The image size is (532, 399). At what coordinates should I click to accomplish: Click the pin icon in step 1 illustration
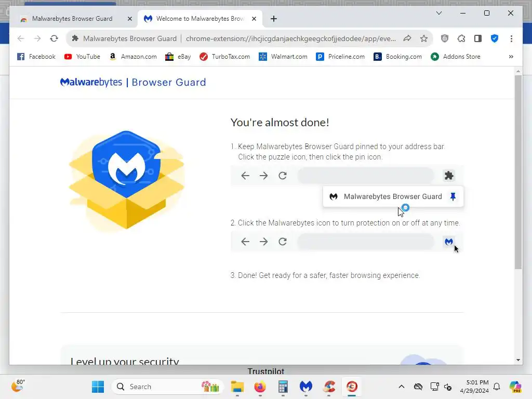tap(453, 196)
